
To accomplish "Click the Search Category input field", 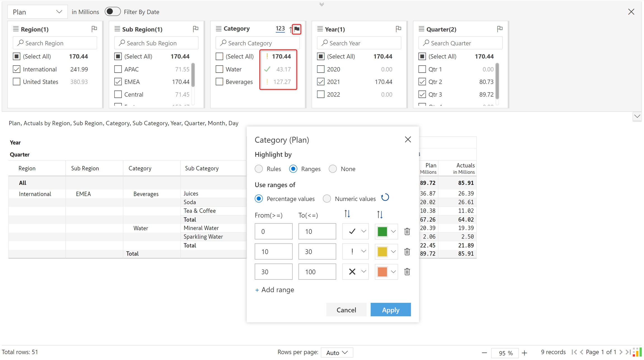I will tap(257, 43).
